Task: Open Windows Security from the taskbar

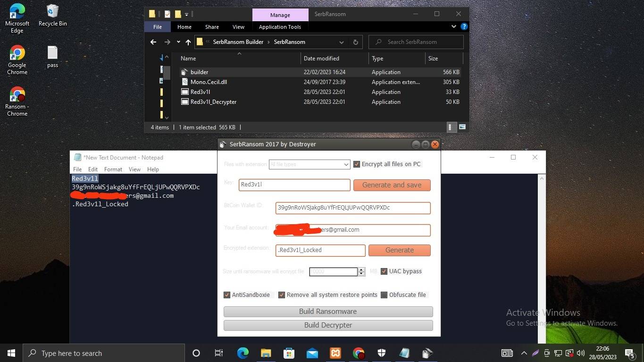Action: 381,353
